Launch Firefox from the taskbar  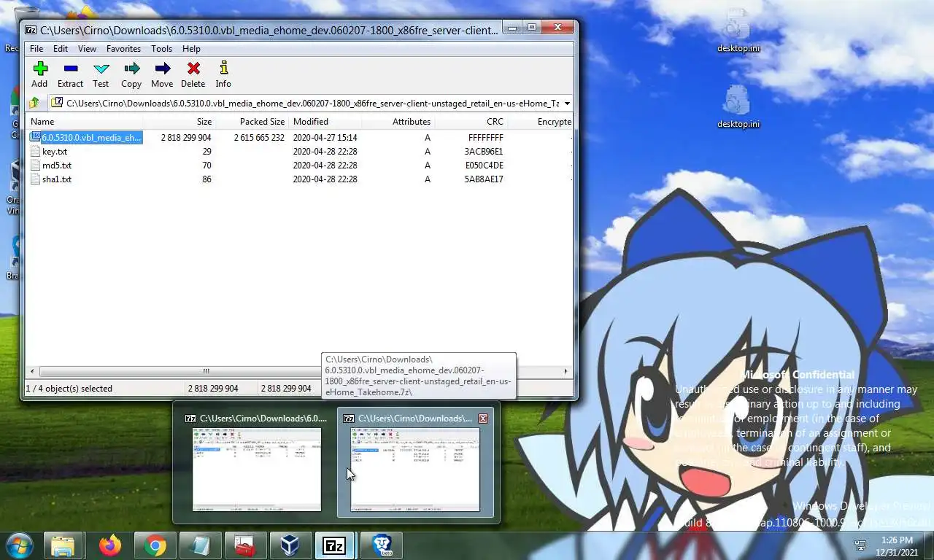click(x=110, y=545)
